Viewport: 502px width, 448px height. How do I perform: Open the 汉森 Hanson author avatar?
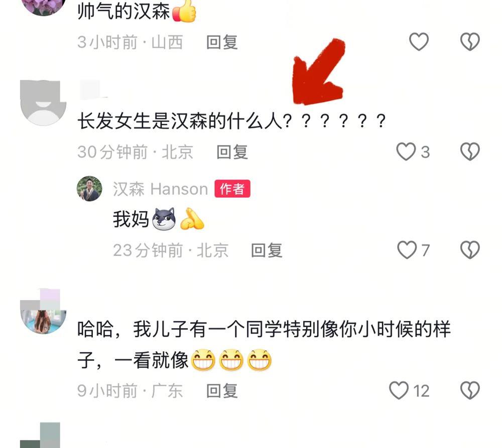[x=89, y=189]
